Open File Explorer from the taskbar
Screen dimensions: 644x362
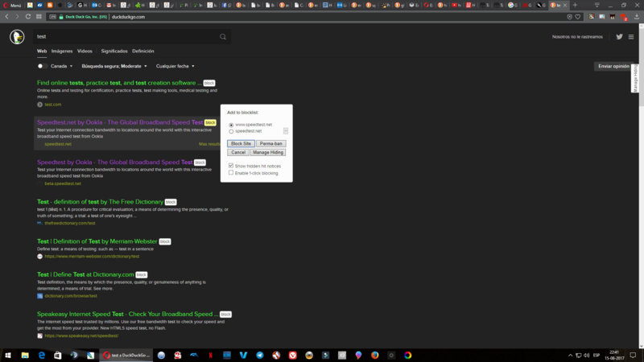coord(25,355)
